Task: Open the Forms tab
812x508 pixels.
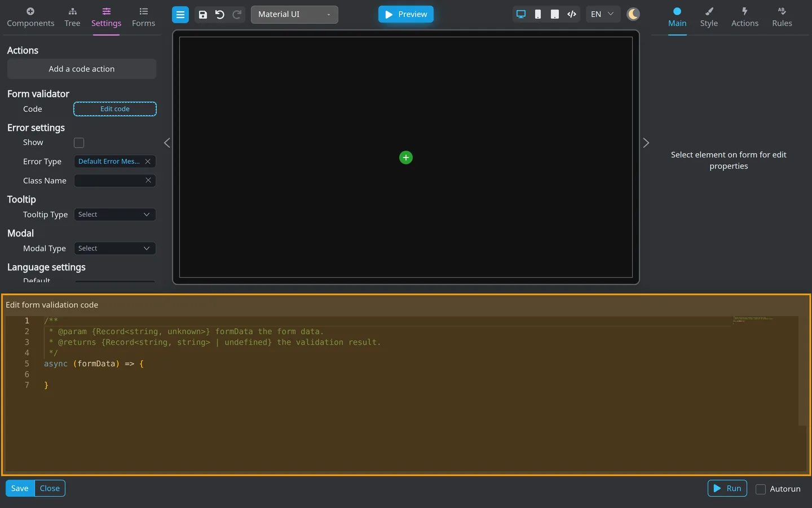Action: [143, 17]
